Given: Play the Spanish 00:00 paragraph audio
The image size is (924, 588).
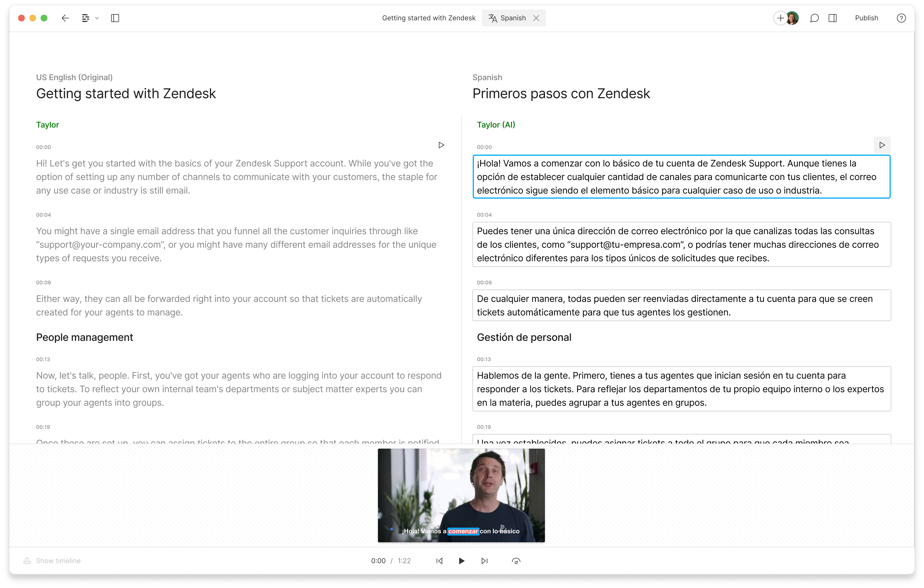Looking at the screenshot, I should coord(882,145).
